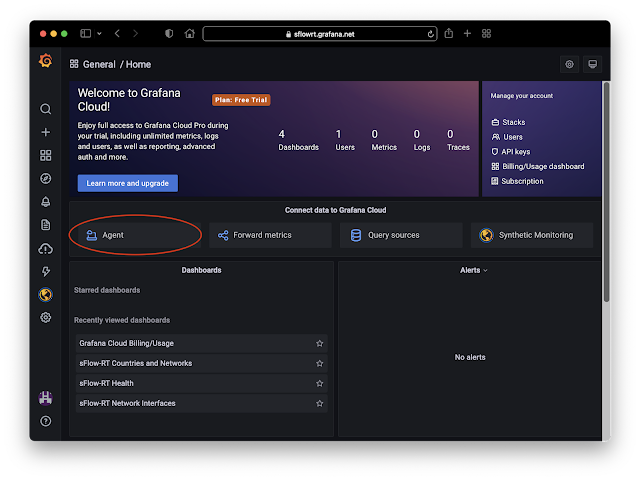Open the Explore compass icon
Screen dimensions: 640x480
click(46, 178)
